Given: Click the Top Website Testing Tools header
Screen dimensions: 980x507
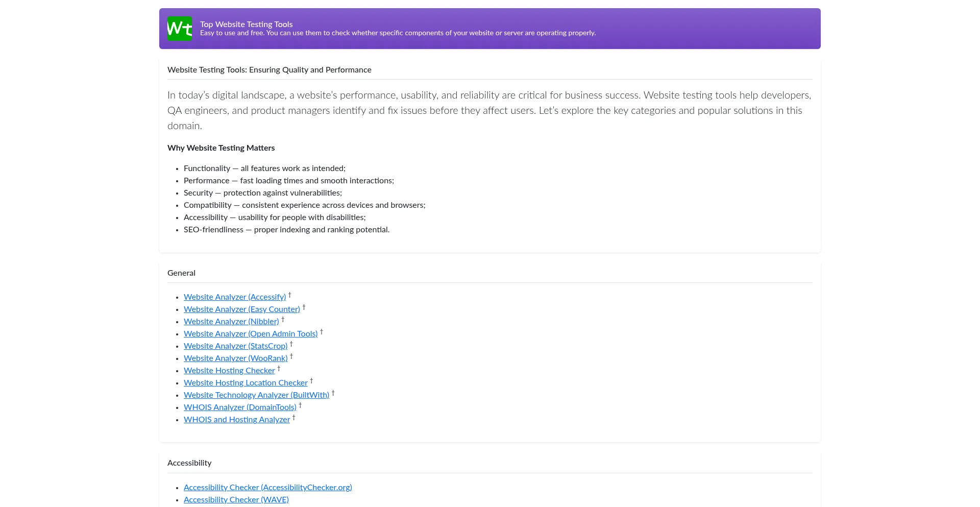Looking at the screenshot, I should point(246,24).
